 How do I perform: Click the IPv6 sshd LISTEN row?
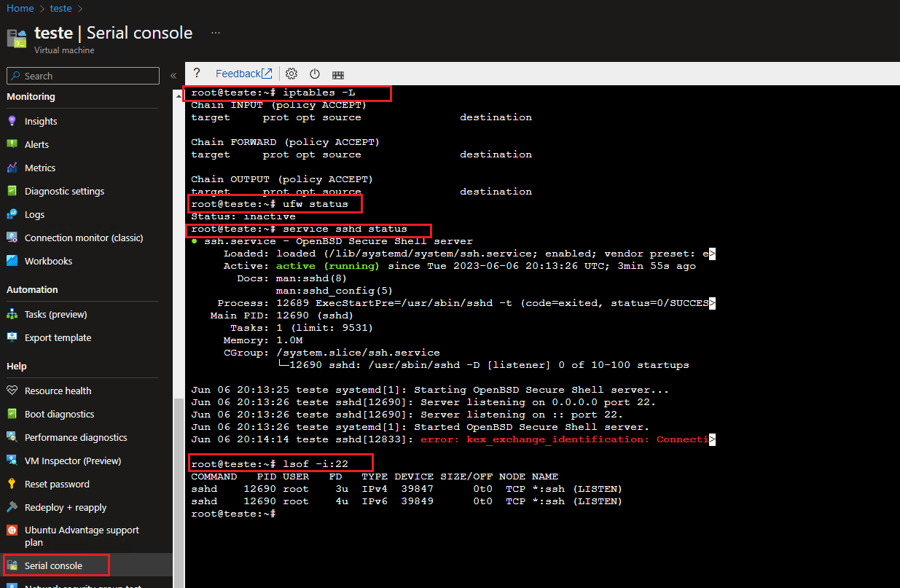[x=407, y=501]
